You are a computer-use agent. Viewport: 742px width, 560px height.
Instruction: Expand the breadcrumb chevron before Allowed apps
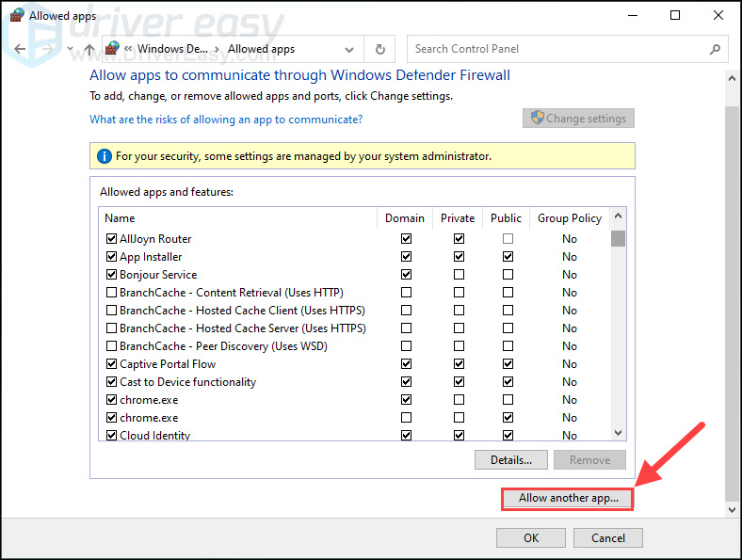tap(218, 49)
